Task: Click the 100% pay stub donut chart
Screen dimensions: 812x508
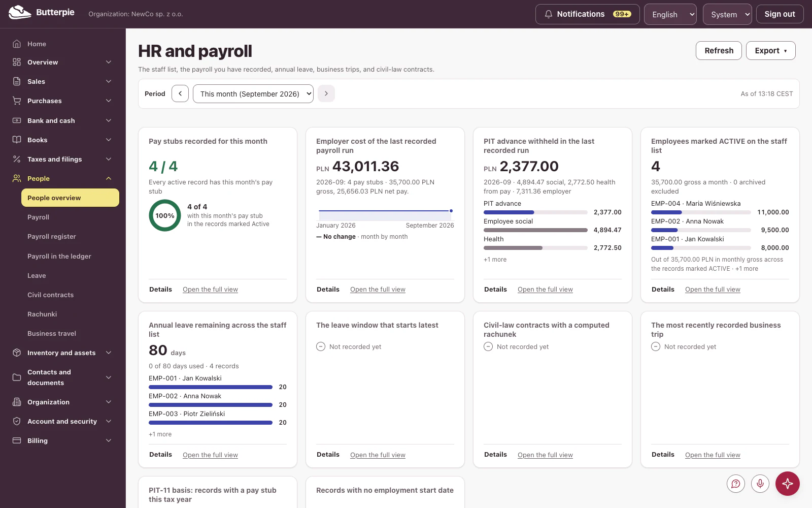Action: pyautogui.click(x=165, y=215)
